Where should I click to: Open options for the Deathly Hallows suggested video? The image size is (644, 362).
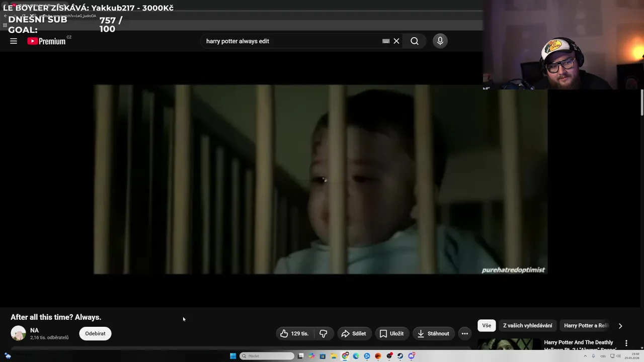pyautogui.click(x=626, y=343)
